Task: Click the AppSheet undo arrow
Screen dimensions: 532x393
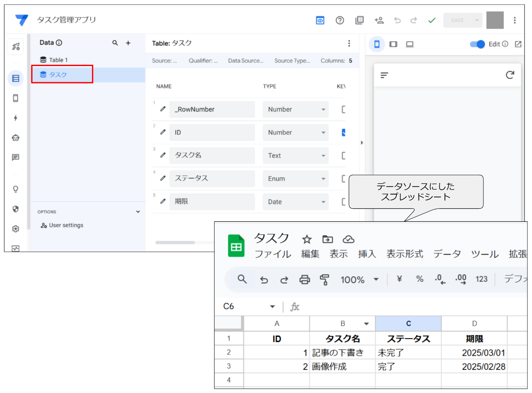Action: (397, 20)
